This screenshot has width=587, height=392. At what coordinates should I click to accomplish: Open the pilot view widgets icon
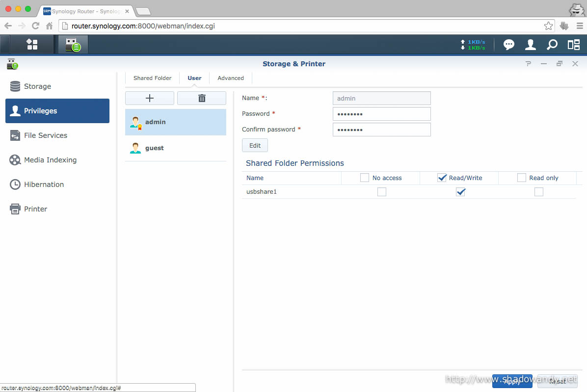pos(574,45)
